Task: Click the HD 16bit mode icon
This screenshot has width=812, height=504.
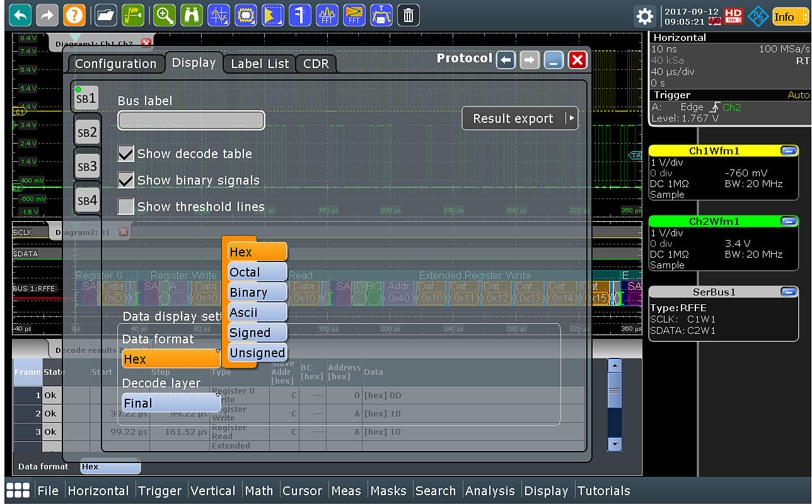Action: click(x=733, y=16)
